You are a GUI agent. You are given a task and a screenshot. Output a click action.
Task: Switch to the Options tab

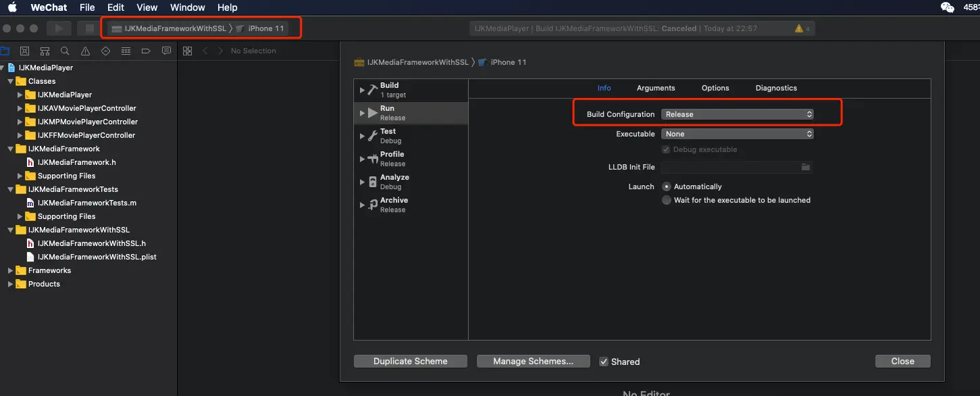[x=715, y=88]
